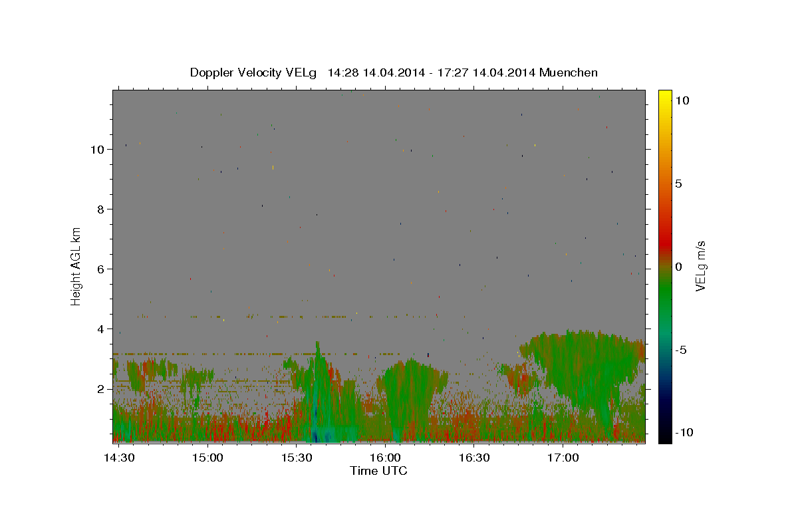798x532 pixels.
Task: Click the colorbar value 5
Action: tap(678, 184)
